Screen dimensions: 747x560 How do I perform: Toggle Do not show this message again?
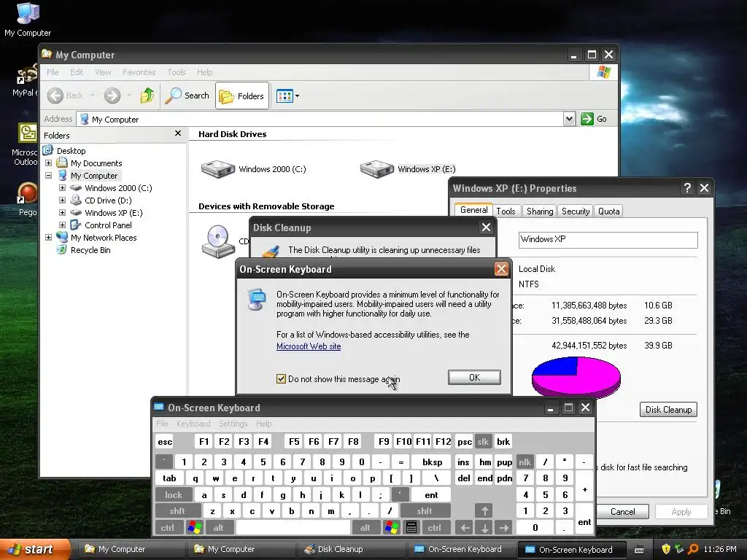[x=281, y=379]
